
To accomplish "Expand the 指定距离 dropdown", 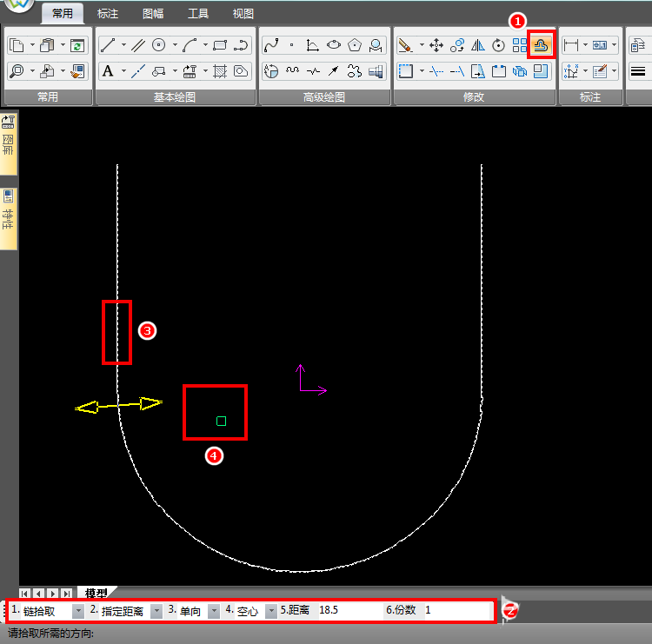I will pos(156,611).
